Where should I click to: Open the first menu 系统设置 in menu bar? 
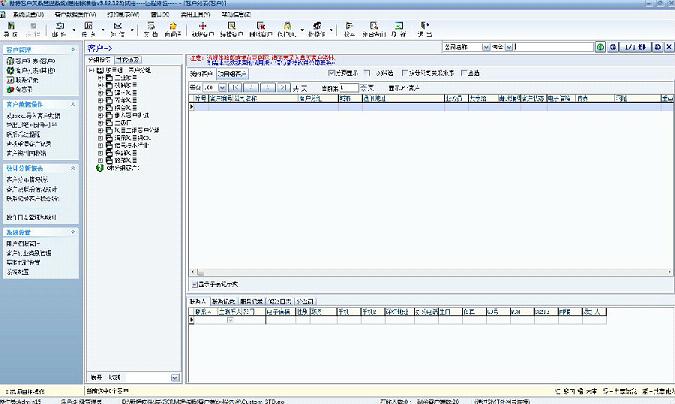click(28, 14)
